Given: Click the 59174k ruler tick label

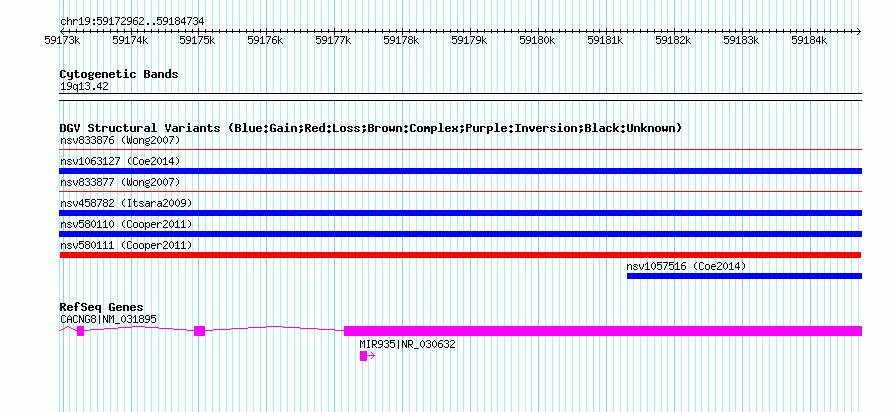Looking at the screenshot, I should (x=130, y=40).
